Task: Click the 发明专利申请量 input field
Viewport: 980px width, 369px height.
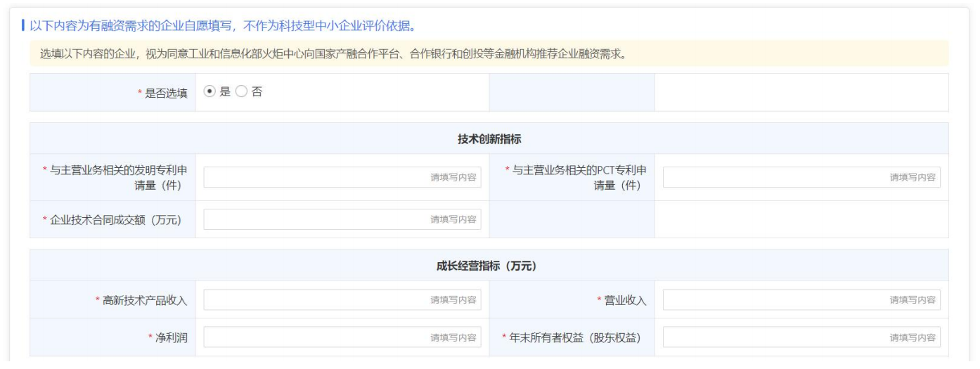Action: tap(342, 178)
